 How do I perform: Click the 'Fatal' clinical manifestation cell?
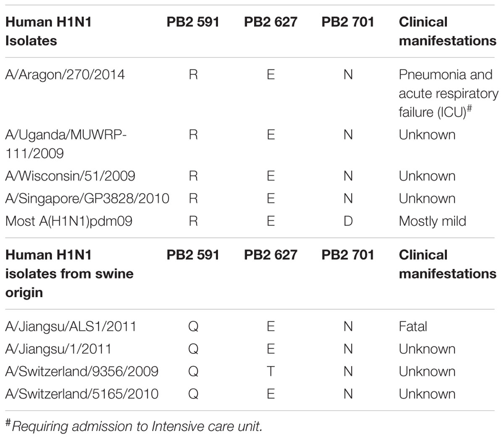(x=413, y=326)
